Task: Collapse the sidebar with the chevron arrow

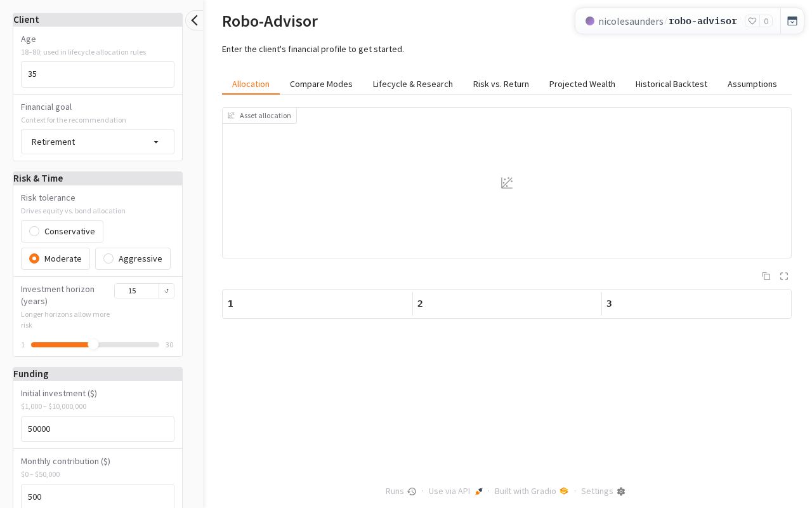Action: tap(195, 20)
